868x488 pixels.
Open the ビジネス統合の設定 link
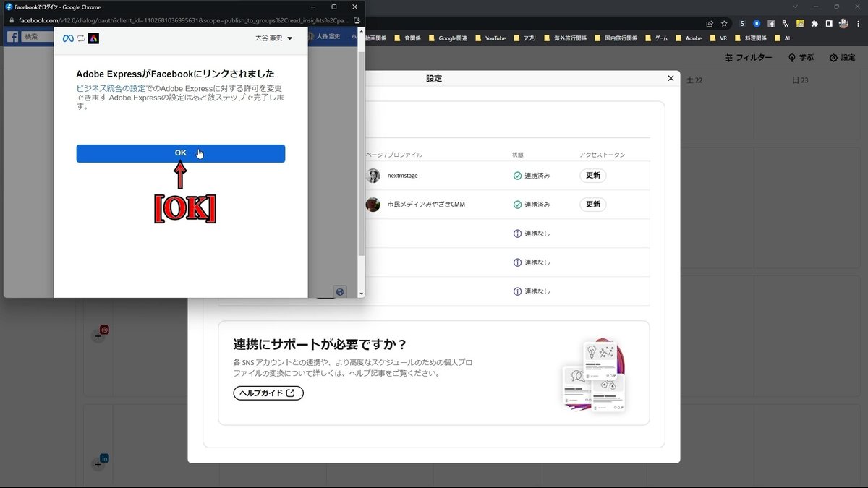[x=111, y=88]
